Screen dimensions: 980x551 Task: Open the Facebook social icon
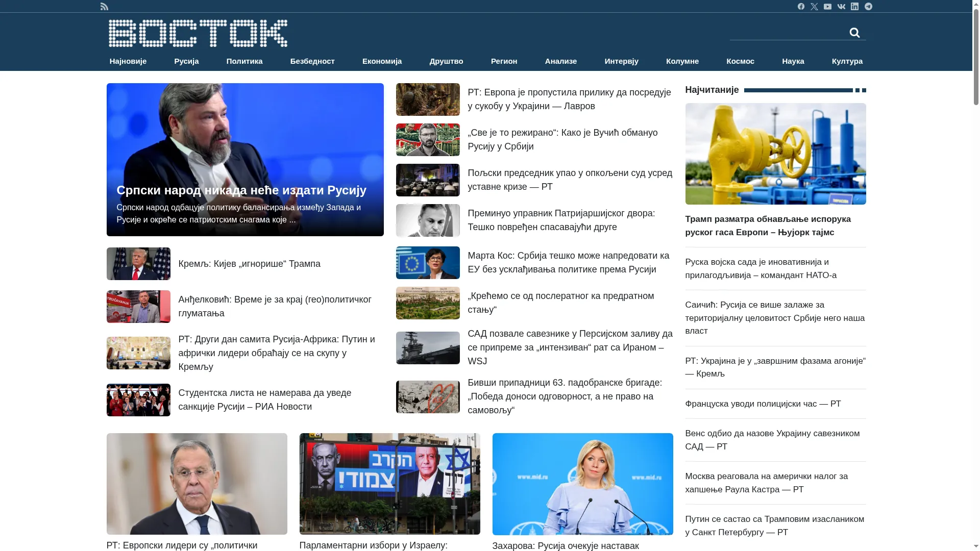(801, 7)
